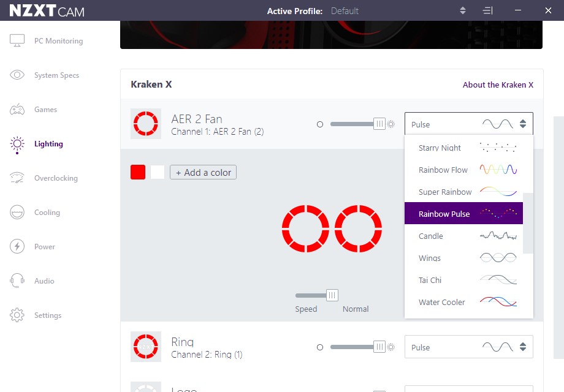Choose Super Rainbow lighting mode
564x392 pixels.
[x=463, y=192]
